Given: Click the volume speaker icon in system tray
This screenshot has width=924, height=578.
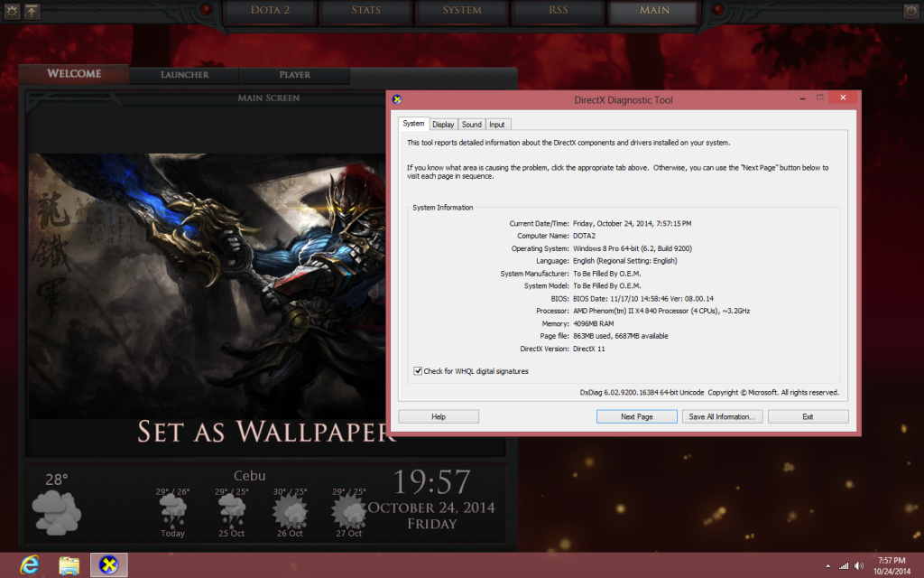Looking at the screenshot, I should [x=859, y=565].
